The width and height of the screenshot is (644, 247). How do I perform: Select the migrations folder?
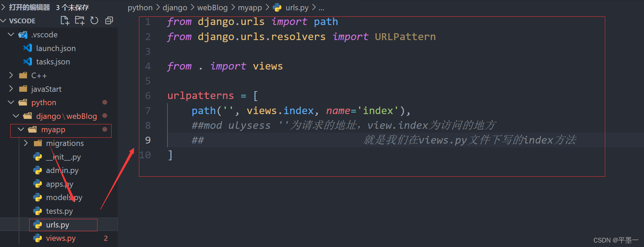coord(65,143)
